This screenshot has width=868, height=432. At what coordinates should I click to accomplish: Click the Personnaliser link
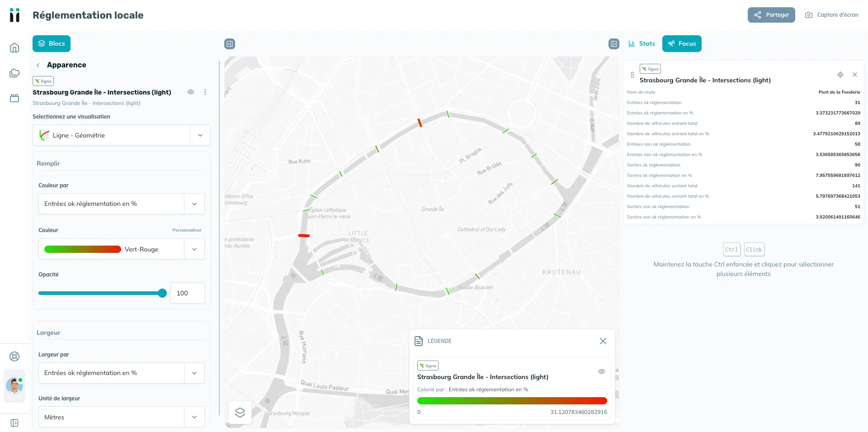point(187,230)
